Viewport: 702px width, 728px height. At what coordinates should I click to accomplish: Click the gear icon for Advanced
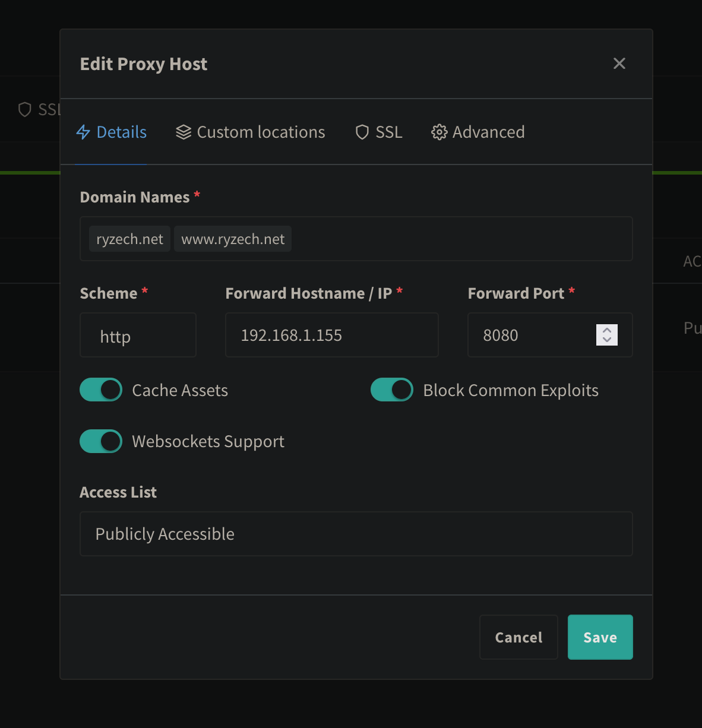point(439,132)
